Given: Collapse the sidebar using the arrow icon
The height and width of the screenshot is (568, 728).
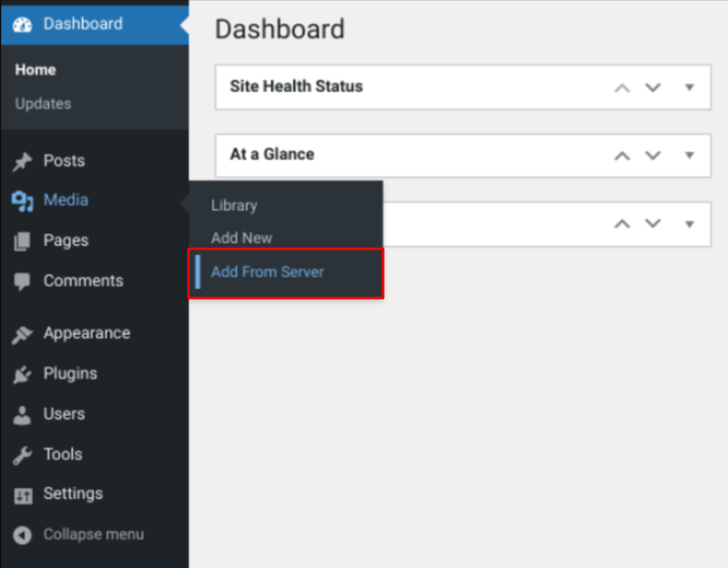Looking at the screenshot, I should [x=23, y=535].
